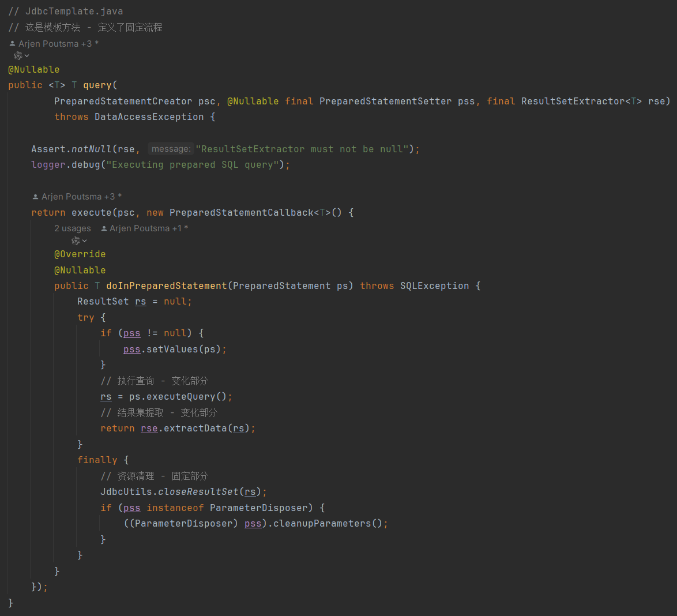
Task: Click the 'finally' keyword
Action: (x=97, y=460)
